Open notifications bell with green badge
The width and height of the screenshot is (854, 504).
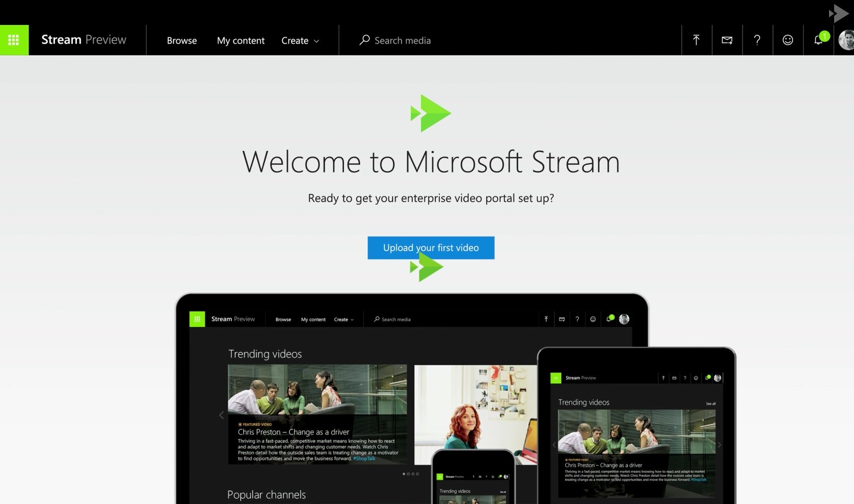point(819,40)
